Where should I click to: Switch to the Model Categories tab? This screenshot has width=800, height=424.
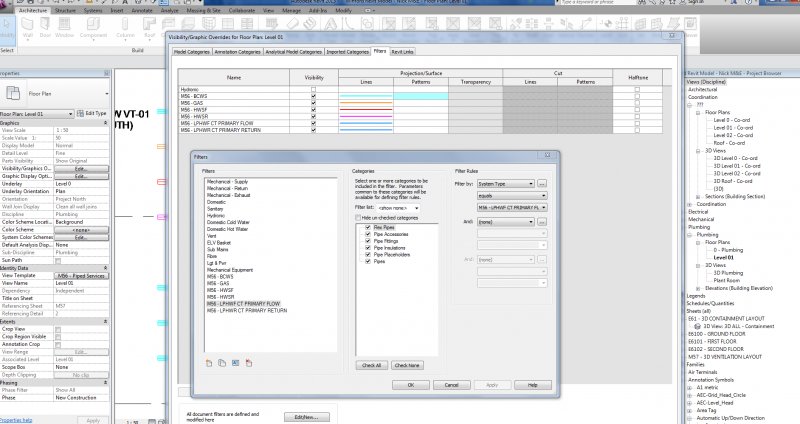pyautogui.click(x=192, y=52)
